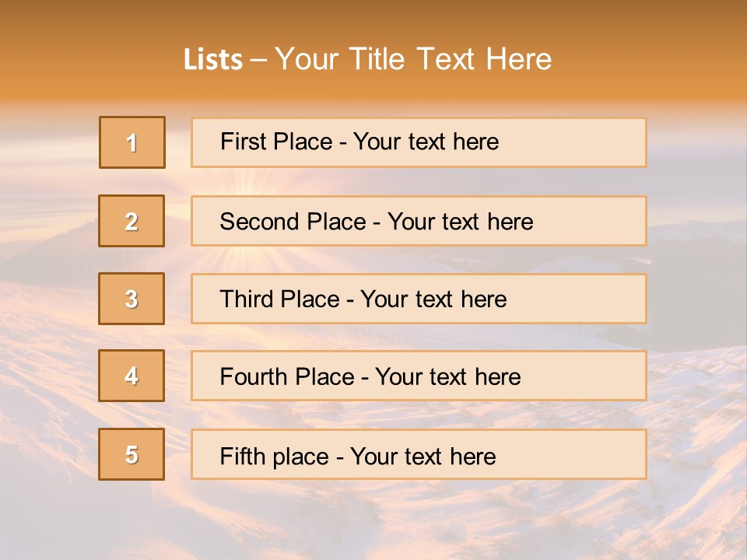Screen dimensions: 747x560
Task: Click the Third Place text bar
Action: pyautogui.click(x=419, y=299)
